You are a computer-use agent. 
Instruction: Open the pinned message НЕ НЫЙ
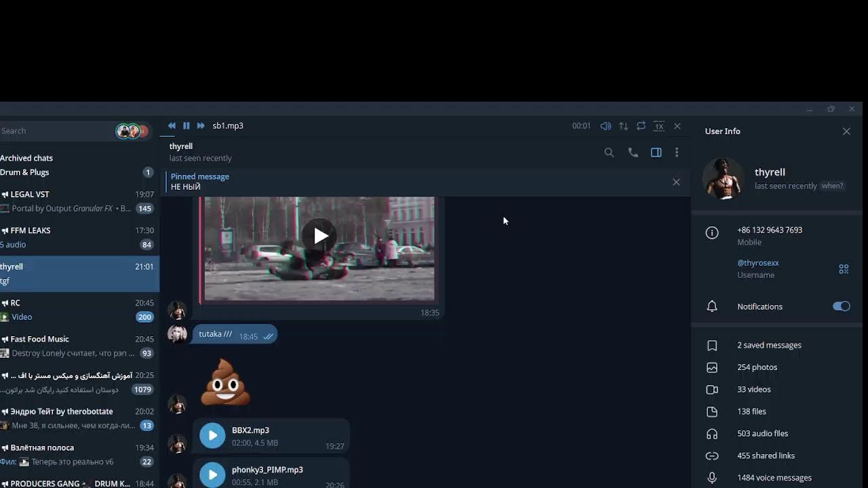(x=414, y=182)
